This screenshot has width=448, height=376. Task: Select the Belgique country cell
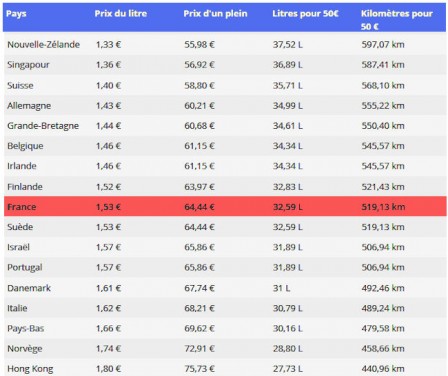click(25, 146)
